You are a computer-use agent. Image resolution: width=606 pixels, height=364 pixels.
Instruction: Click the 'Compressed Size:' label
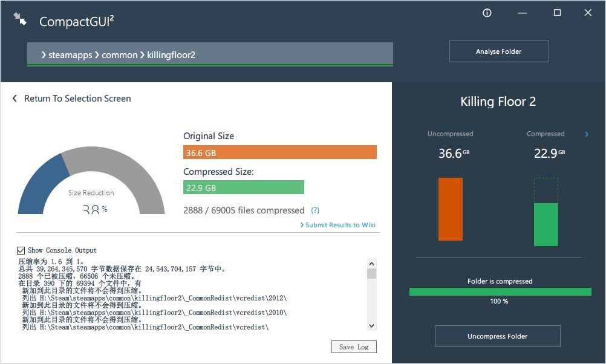[218, 172]
